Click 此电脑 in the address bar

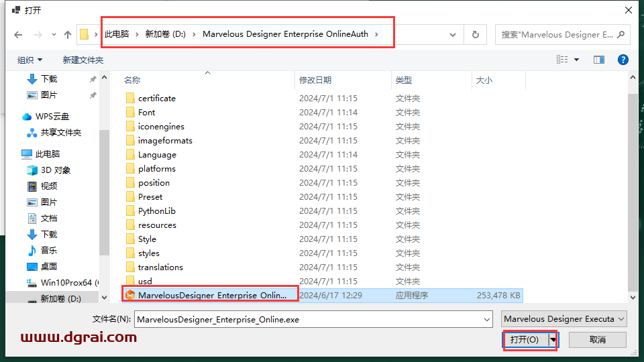[x=117, y=34]
